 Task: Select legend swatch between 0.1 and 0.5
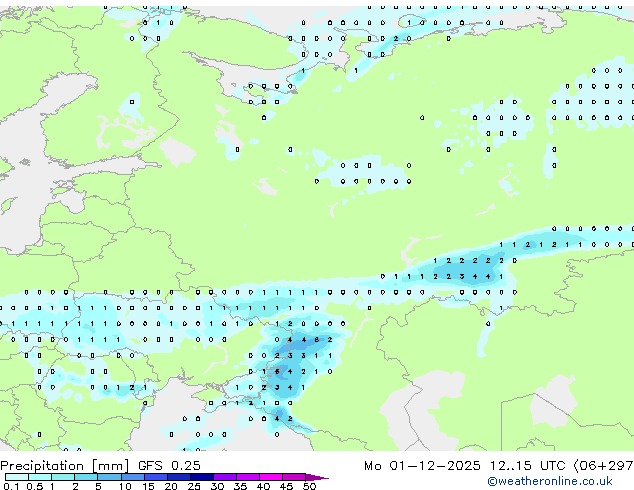[x=17, y=477]
